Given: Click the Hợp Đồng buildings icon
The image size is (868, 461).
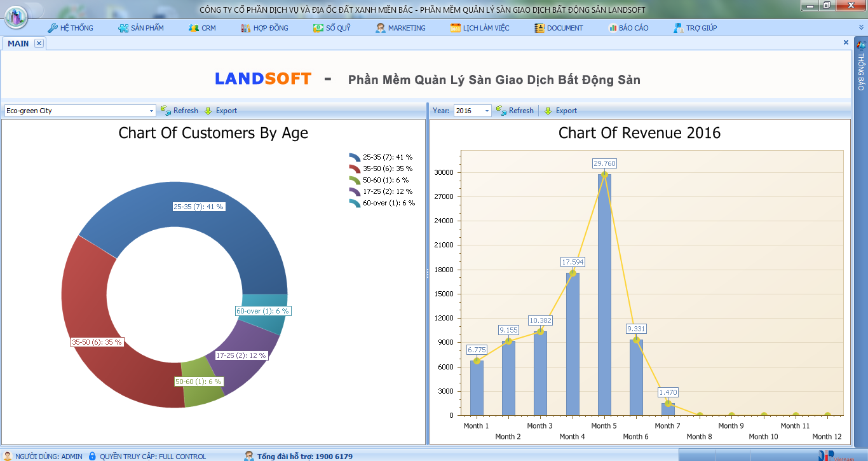Looking at the screenshot, I should [x=246, y=28].
